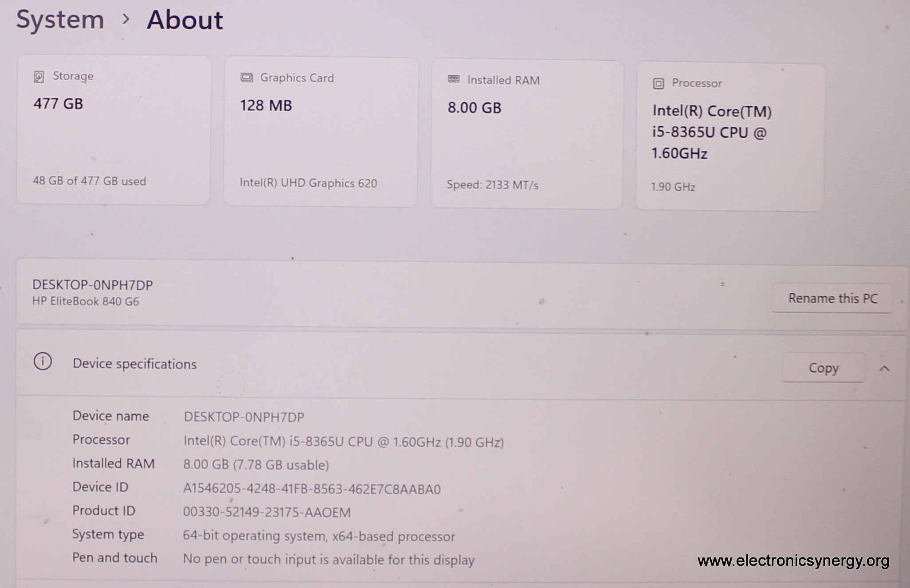This screenshot has height=588, width=910.
Task: Open the Storage 477 GB card
Action: point(114,130)
